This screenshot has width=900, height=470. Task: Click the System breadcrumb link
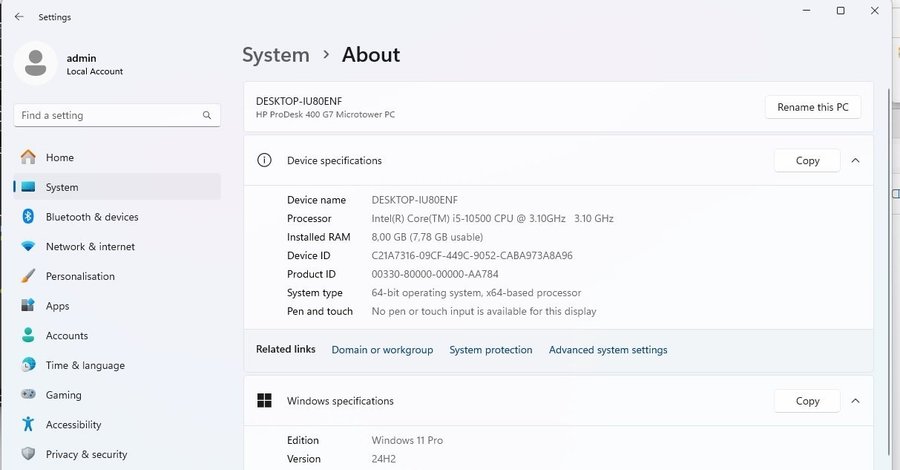(274, 55)
